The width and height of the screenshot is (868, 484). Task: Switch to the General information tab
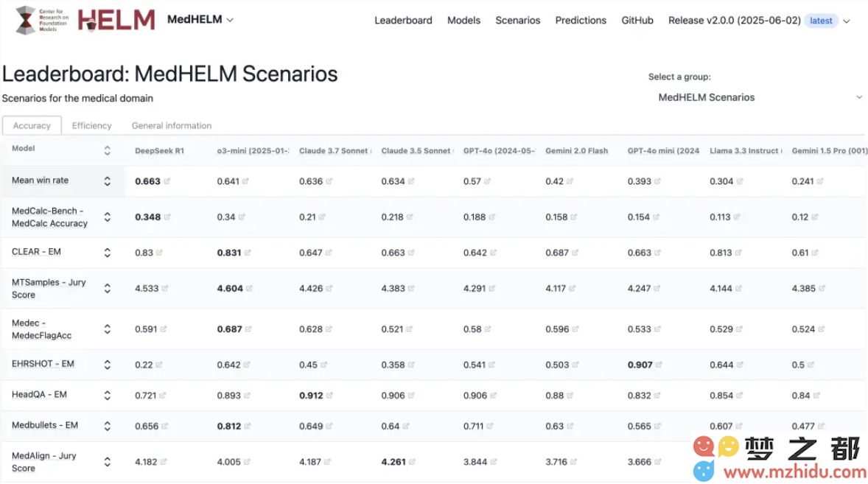172,125
